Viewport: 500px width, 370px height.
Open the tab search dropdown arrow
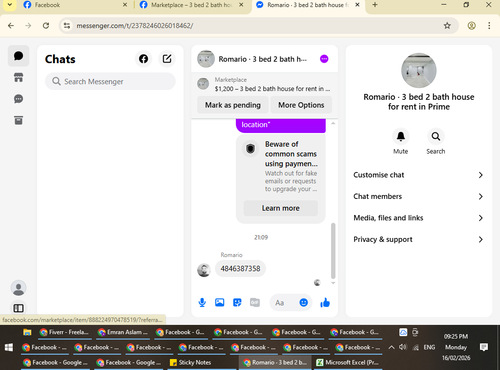(x=10, y=5)
